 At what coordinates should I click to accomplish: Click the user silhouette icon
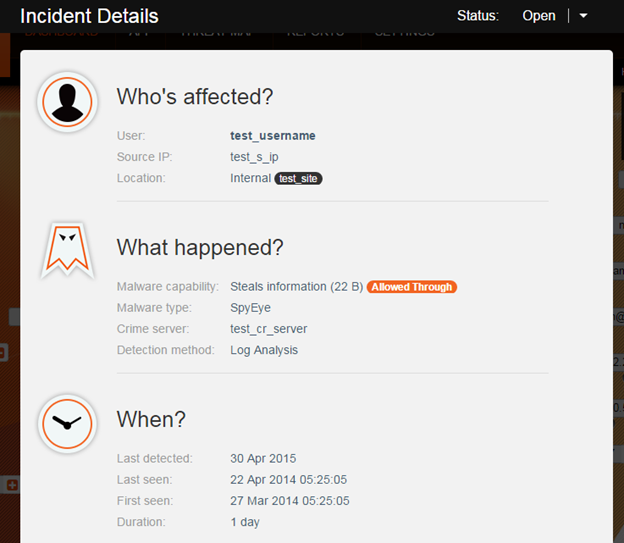pyautogui.click(x=67, y=101)
